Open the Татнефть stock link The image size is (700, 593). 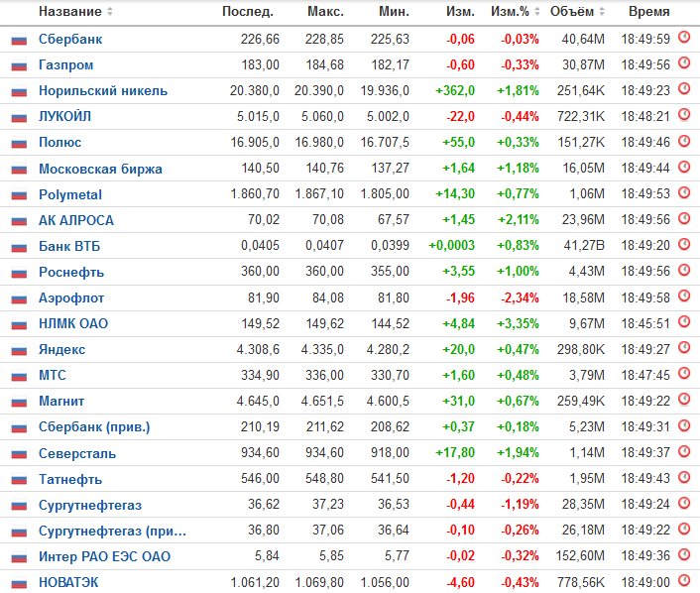70,480
